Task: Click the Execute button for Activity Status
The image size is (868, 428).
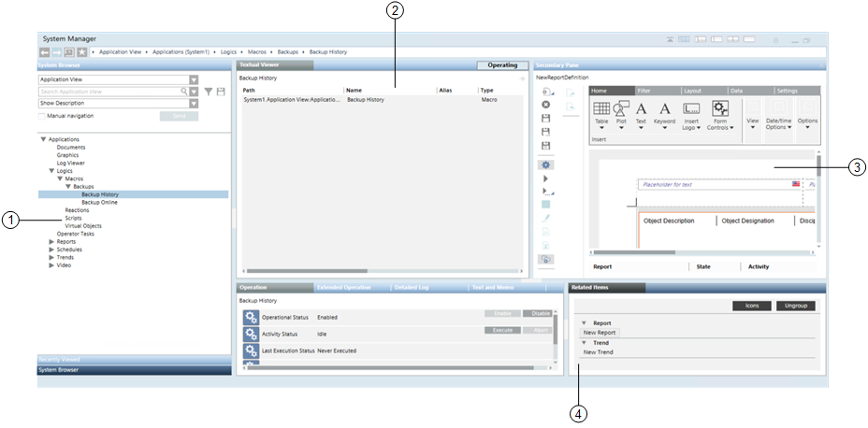Action: tap(500, 330)
